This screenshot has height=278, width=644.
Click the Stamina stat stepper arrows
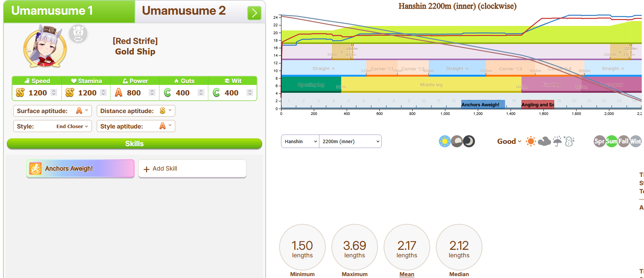[103, 92]
